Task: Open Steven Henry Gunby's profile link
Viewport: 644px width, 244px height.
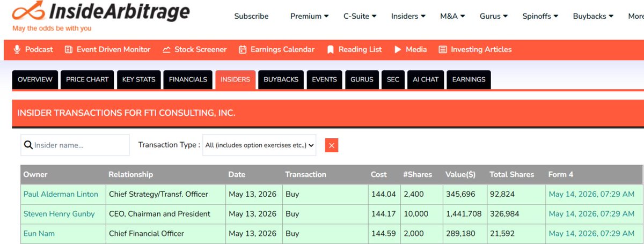Action: click(59, 213)
